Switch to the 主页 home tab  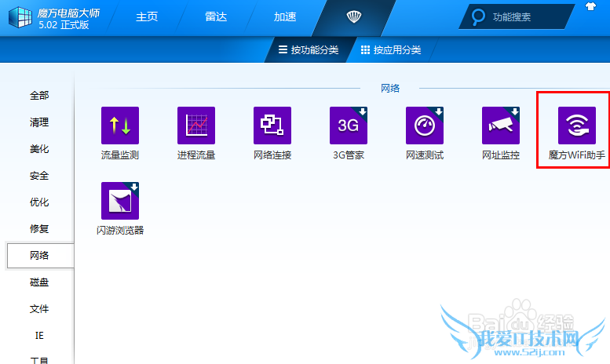tap(147, 17)
